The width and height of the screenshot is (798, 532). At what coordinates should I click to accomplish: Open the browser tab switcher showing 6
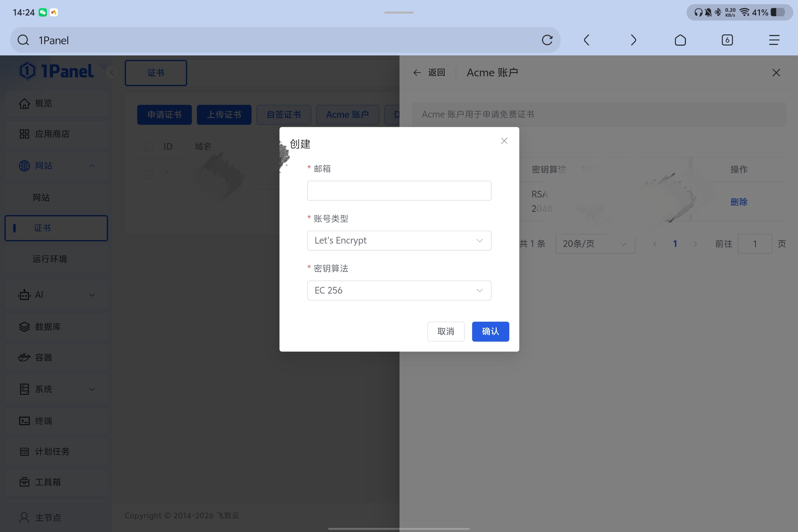click(x=727, y=40)
